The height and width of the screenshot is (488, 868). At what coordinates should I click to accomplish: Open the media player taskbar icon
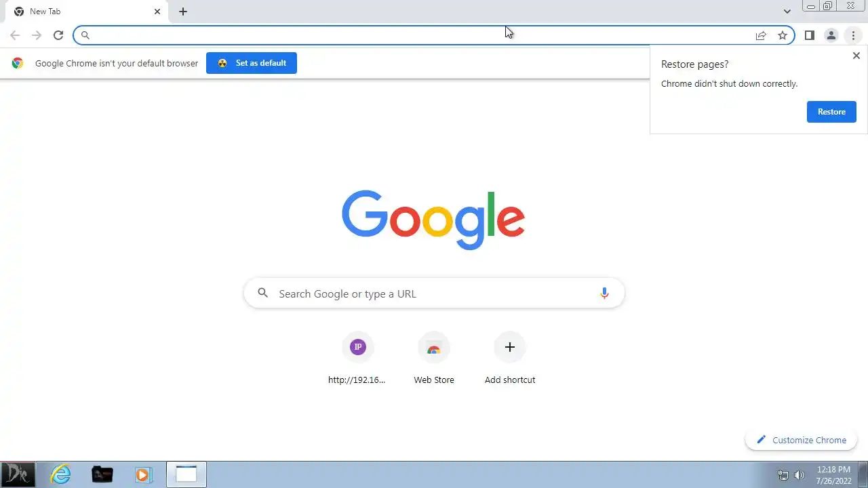[143, 474]
